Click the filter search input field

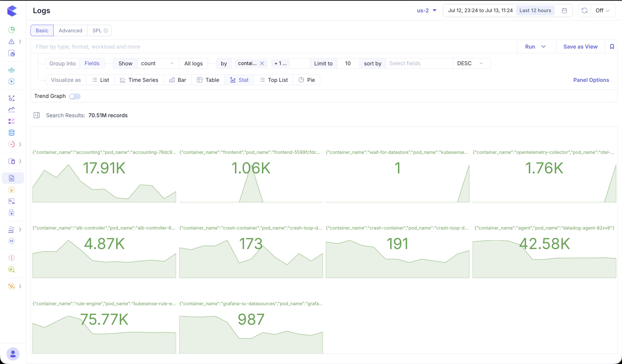click(274, 47)
